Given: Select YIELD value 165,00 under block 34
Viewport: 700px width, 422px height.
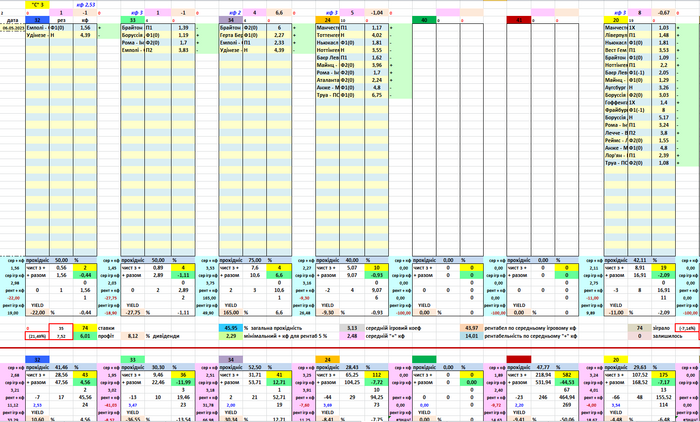Looking at the screenshot, I should [x=231, y=313].
